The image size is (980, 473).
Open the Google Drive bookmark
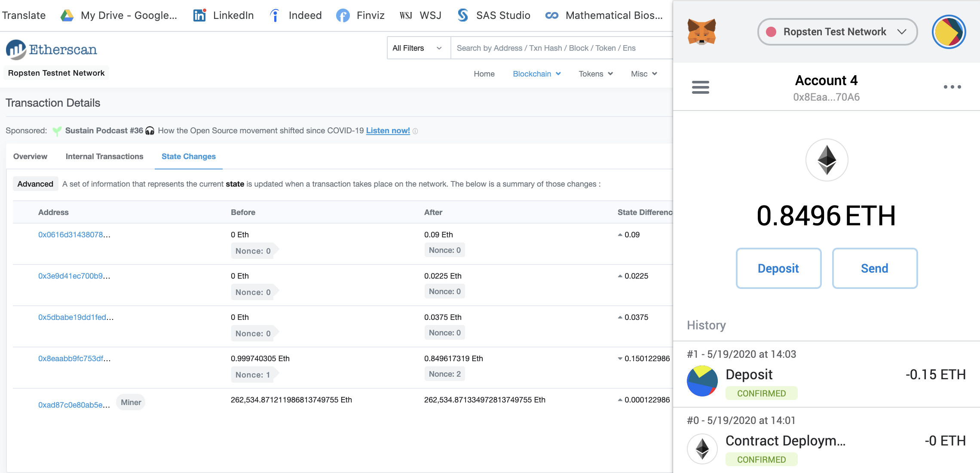[x=119, y=15]
